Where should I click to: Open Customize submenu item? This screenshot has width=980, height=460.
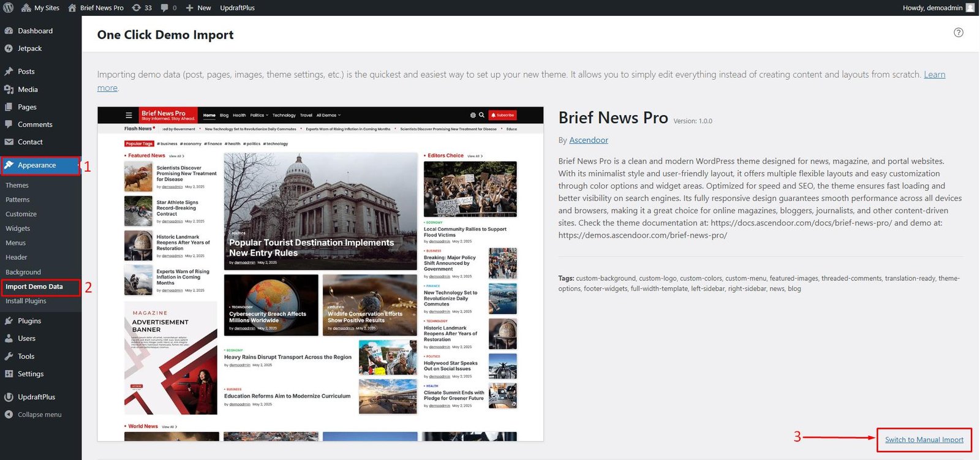[21, 214]
